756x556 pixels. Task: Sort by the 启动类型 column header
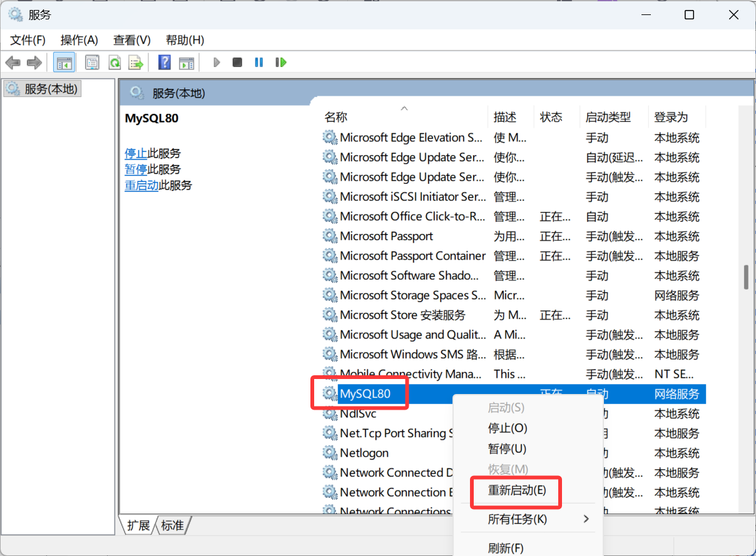coord(614,117)
